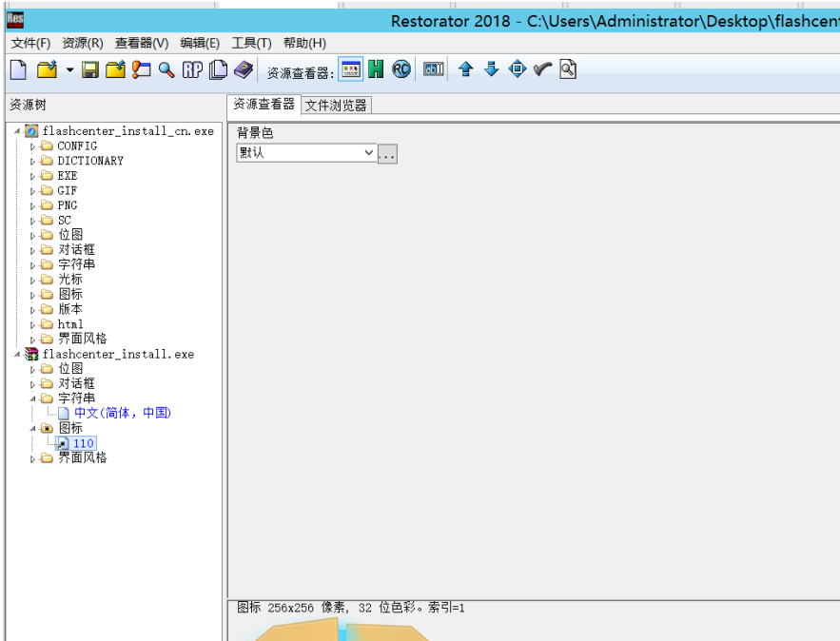Click the down arrow next resource icon
The width and height of the screenshot is (840, 641).
[x=490, y=68]
